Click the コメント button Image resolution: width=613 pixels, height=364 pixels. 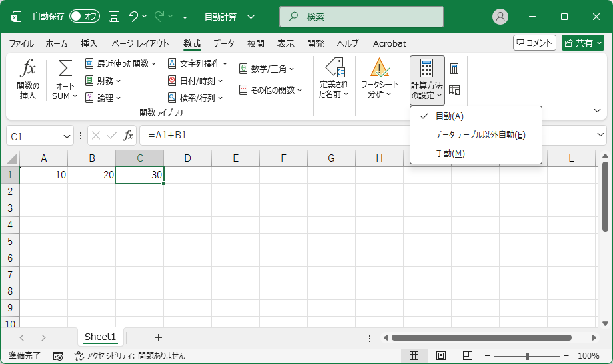click(x=534, y=43)
